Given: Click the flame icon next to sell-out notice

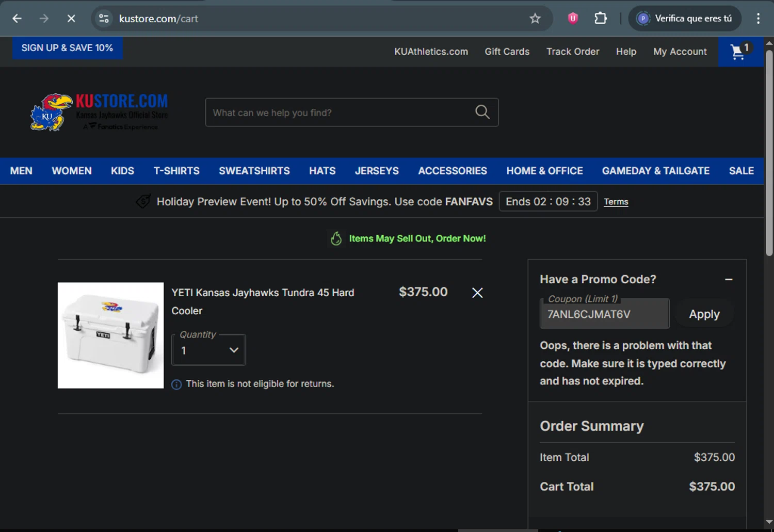Looking at the screenshot, I should pyautogui.click(x=336, y=238).
